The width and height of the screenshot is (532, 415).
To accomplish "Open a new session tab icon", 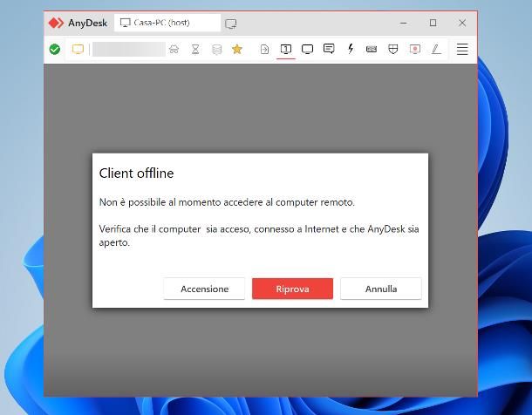I will click(x=231, y=24).
